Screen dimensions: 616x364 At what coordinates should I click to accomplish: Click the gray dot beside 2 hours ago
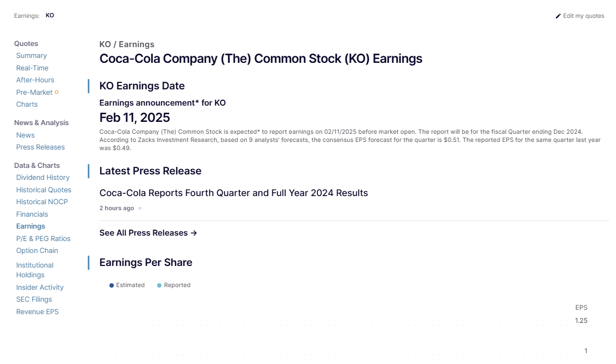pyautogui.click(x=140, y=208)
